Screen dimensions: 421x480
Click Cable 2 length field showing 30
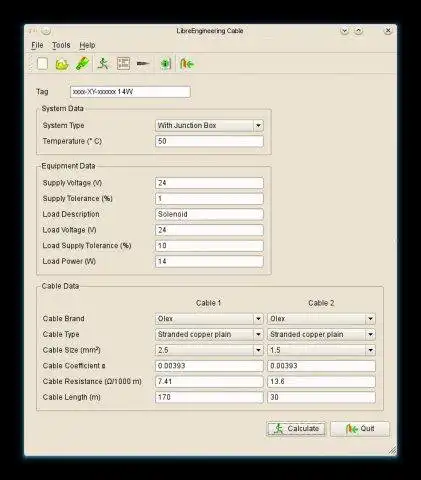pos(321,397)
